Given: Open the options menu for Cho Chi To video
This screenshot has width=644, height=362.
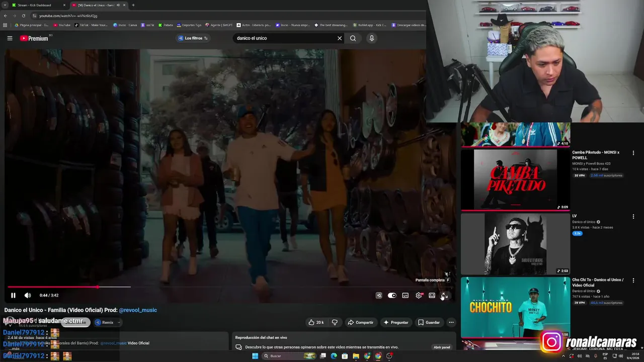Looking at the screenshot, I should [633, 280].
